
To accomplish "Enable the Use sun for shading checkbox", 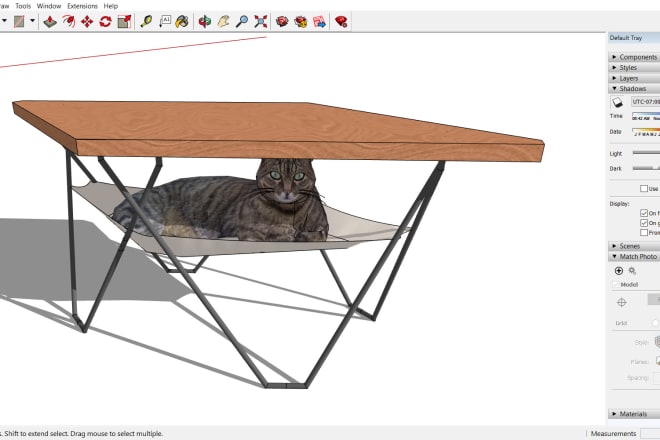I will [644, 189].
